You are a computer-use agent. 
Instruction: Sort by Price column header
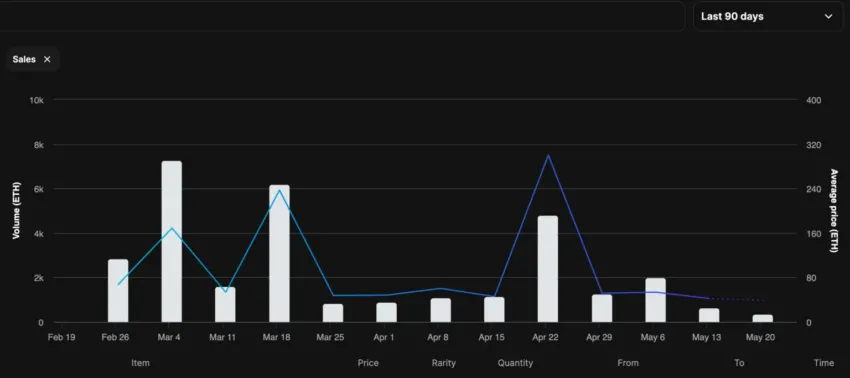coord(368,363)
